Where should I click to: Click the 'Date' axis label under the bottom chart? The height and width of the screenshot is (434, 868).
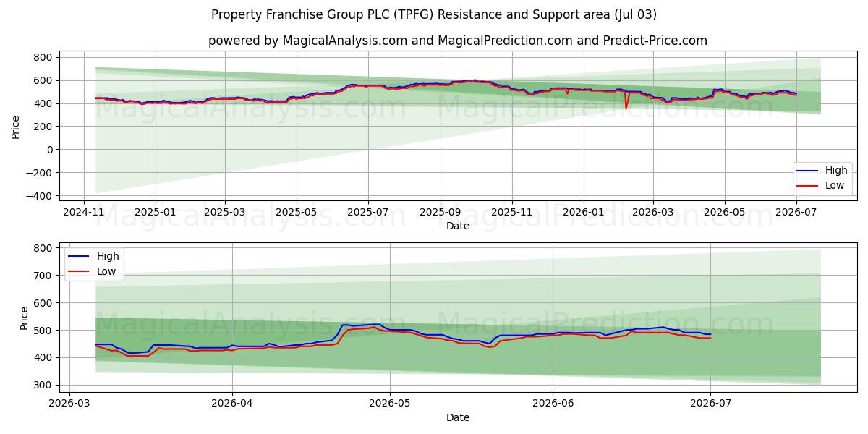pyautogui.click(x=458, y=417)
